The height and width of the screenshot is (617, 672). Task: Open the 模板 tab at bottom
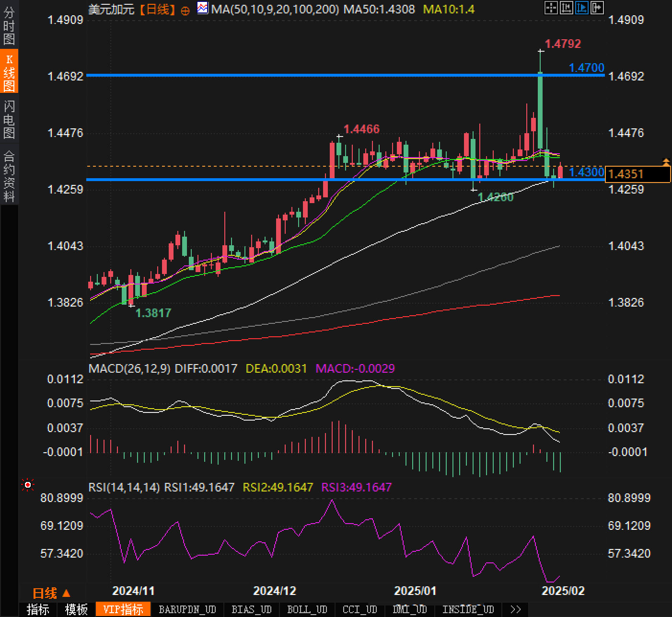pyautogui.click(x=76, y=609)
